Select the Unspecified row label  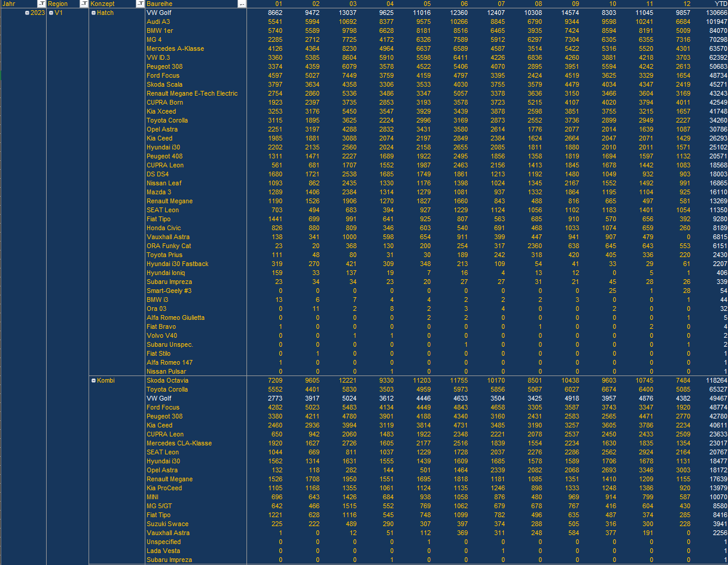click(x=163, y=542)
